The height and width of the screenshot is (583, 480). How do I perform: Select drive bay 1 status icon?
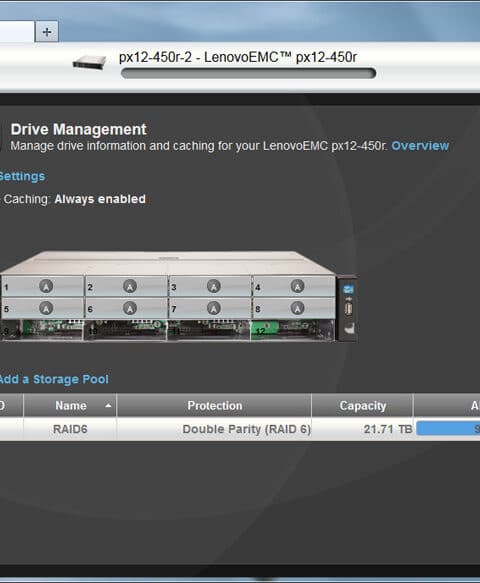(x=46, y=286)
